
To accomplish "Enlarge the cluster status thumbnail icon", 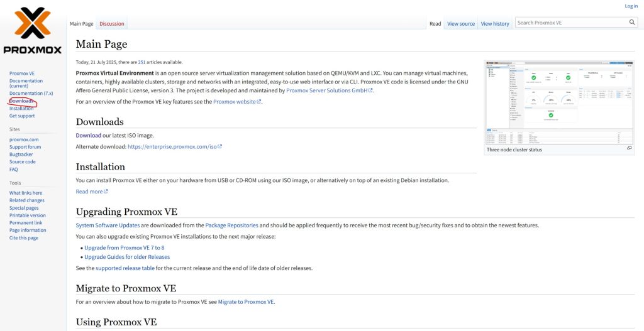I will point(630,148).
